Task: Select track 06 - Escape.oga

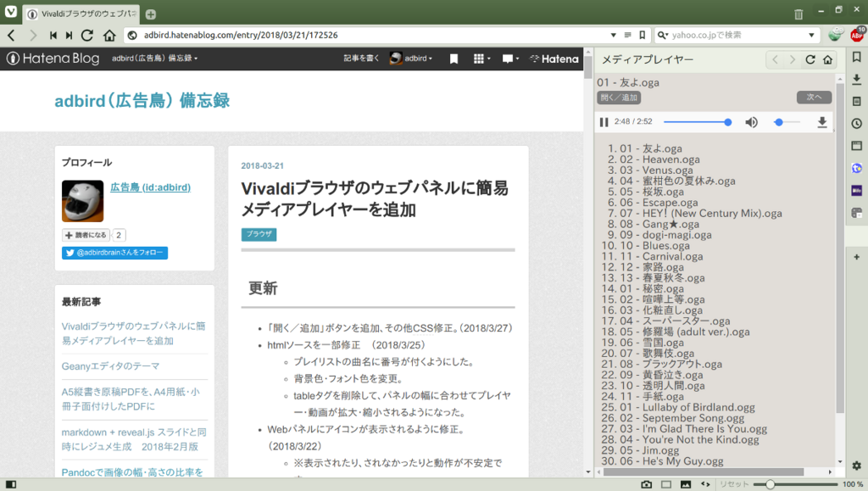Action: pos(659,203)
